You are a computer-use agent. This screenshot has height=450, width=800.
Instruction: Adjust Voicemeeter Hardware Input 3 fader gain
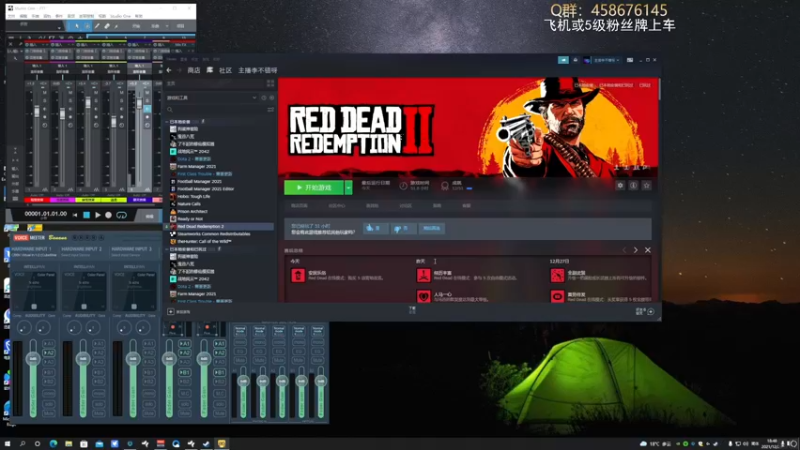[133, 359]
